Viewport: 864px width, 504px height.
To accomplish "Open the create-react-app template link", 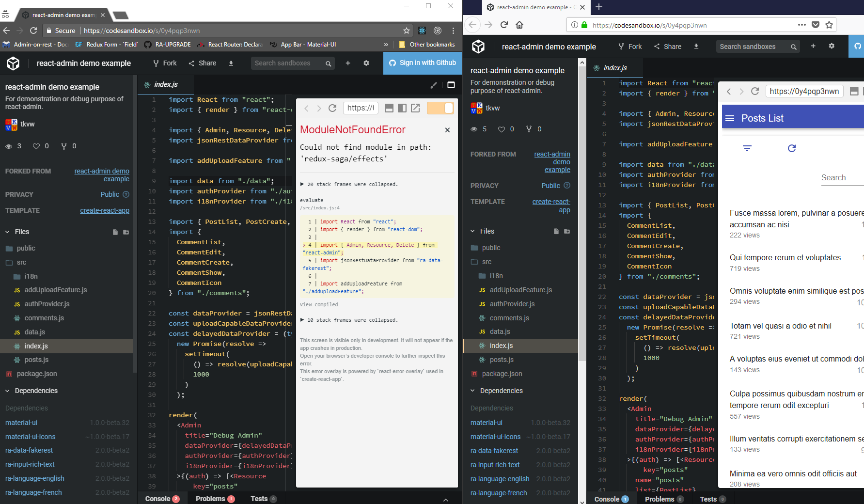I will click(105, 210).
